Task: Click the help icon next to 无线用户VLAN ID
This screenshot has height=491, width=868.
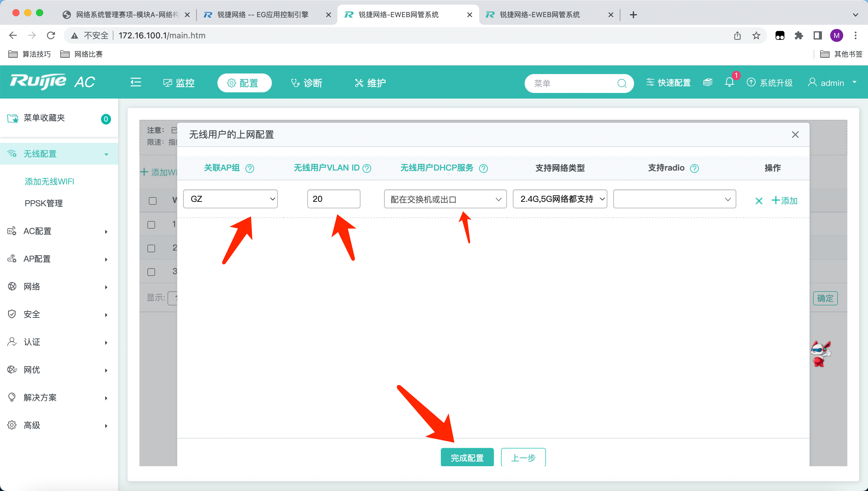Action: 367,168
